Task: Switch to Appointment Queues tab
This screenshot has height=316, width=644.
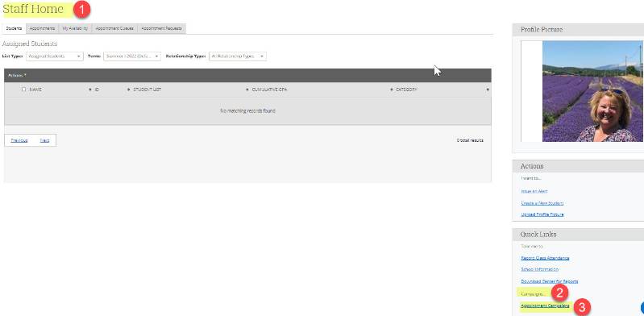Action: pyautogui.click(x=114, y=28)
